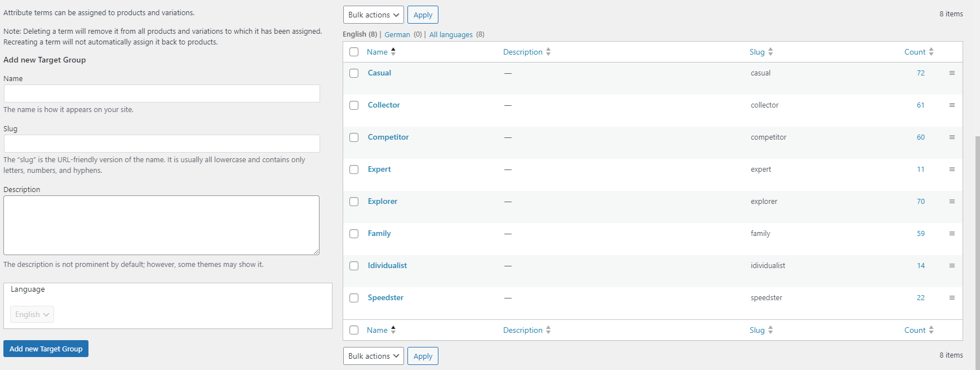Viewport: 980px width, 370px height.
Task: Click sort arrows beside bottom Count header
Action: coord(931,330)
